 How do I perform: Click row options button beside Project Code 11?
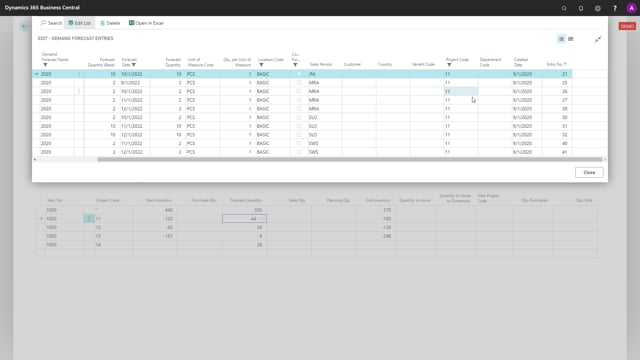[x=89, y=219]
